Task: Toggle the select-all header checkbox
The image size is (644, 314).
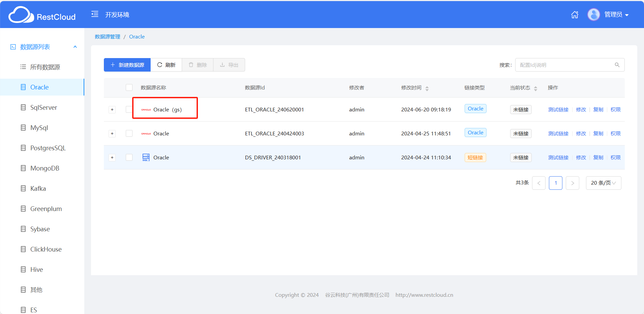Action: (x=129, y=87)
